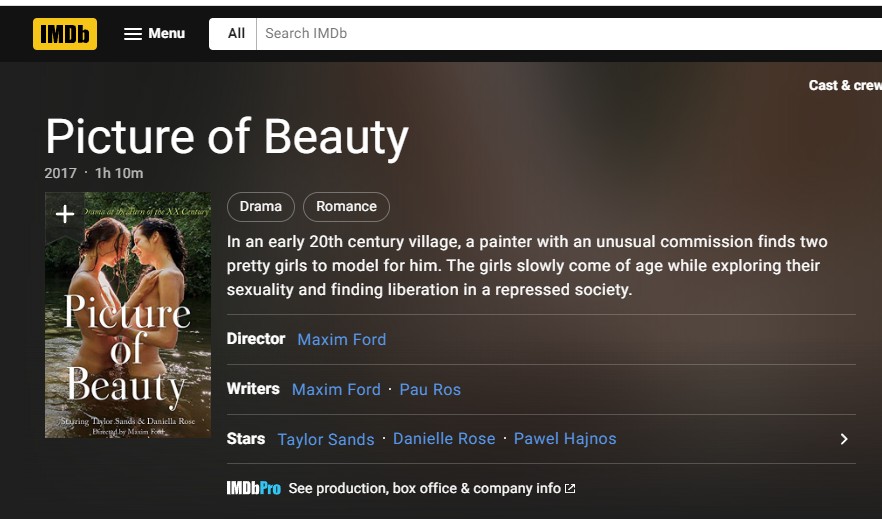Open director Maxim Ford's page
This screenshot has height=519, width=882.
point(341,339)
